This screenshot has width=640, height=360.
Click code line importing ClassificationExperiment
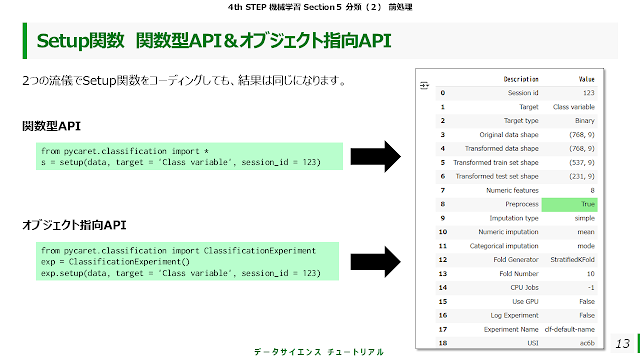pyautogui.click(x=178, y=250)
